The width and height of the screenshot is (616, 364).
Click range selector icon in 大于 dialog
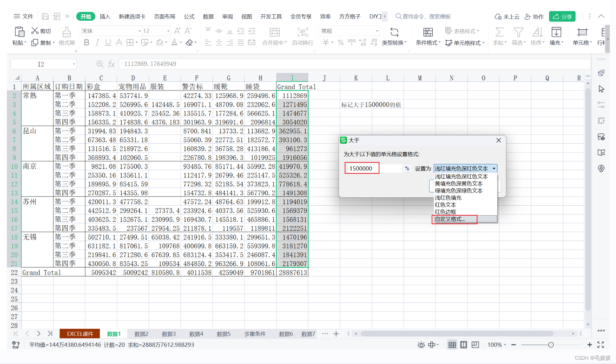pyautogui.click(x=407, y=168)
